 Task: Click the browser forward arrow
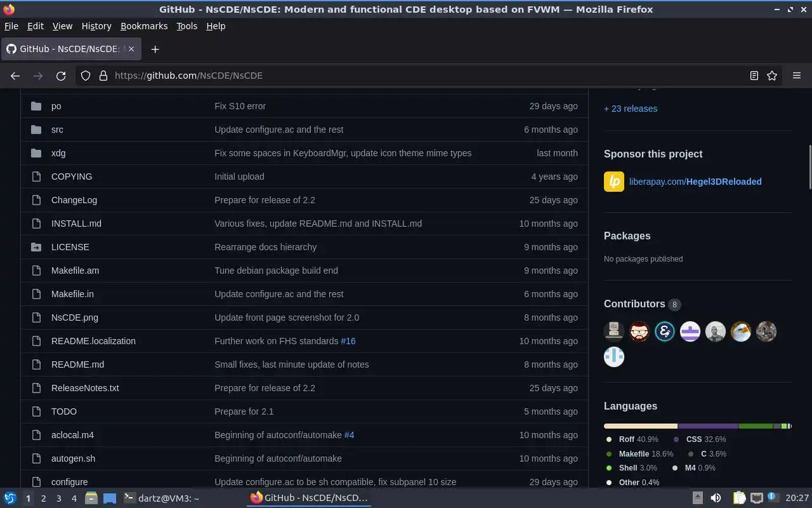click(x=38, y=76)
